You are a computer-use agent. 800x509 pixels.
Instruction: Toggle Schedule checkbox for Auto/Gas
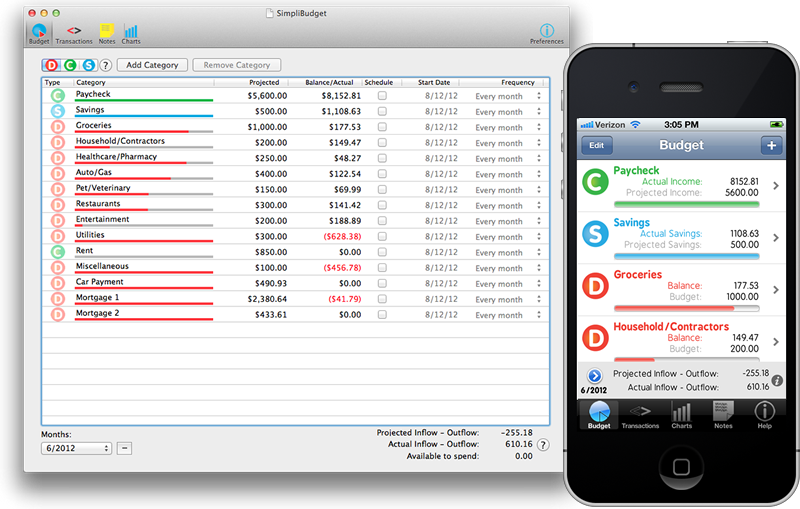point(382,174)
